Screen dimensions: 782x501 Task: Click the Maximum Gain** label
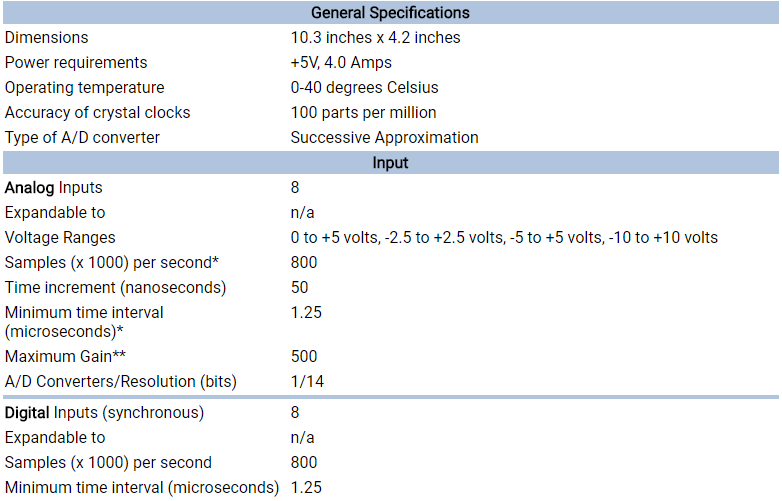click(65, 356)
